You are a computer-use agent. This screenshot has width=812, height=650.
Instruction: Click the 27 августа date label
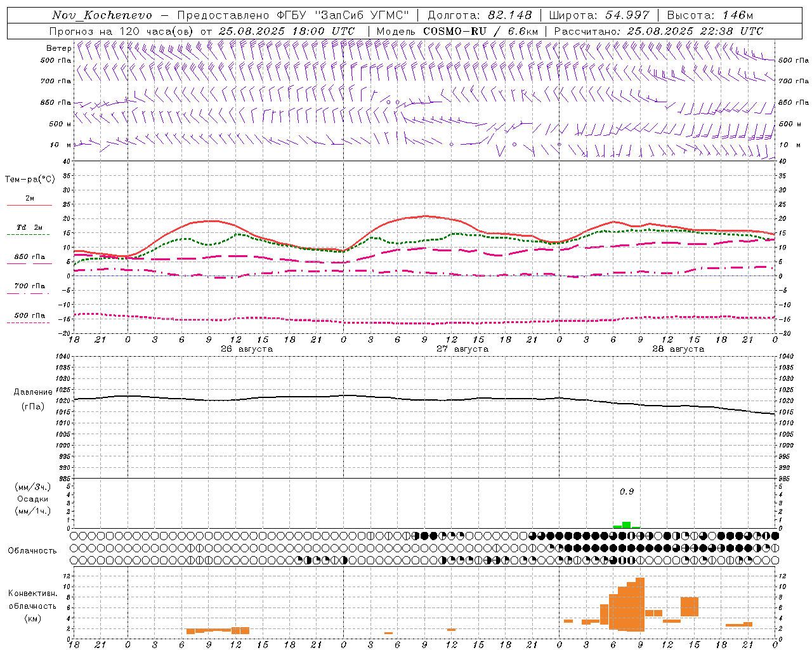(x=462, y=349)
